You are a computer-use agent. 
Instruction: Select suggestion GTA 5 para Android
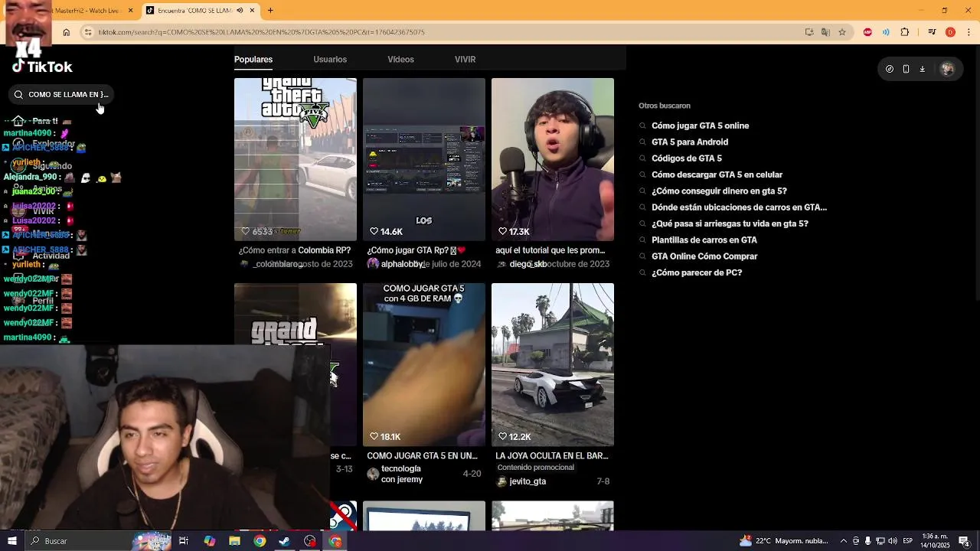coord(690,142)
